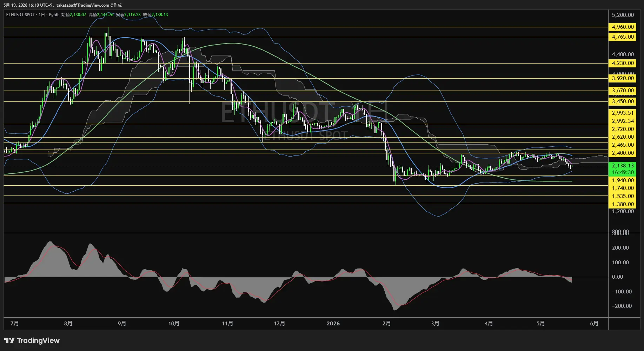Screen dimensions: 644x351
Task: Click the 4月 time axis label
Action: tap(489, 324)
